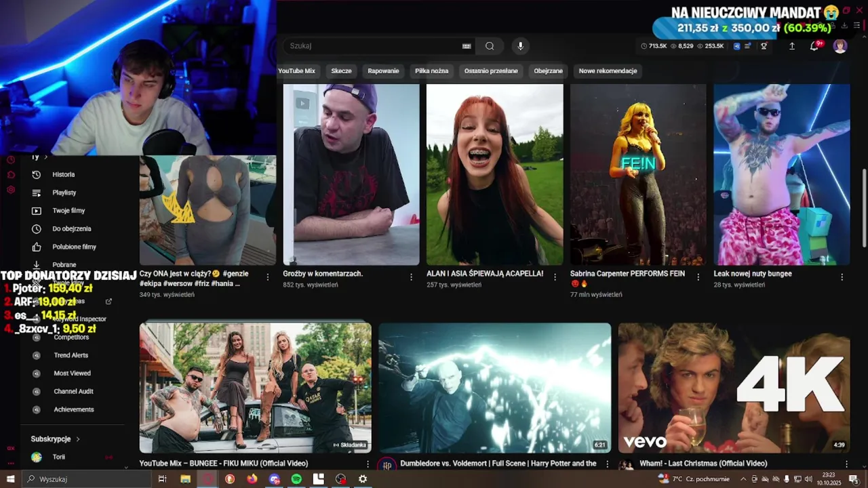
Task: Open the 'Leak nowej nuty bungee' title
Action: pyautogui.click(x=753, y=274)
